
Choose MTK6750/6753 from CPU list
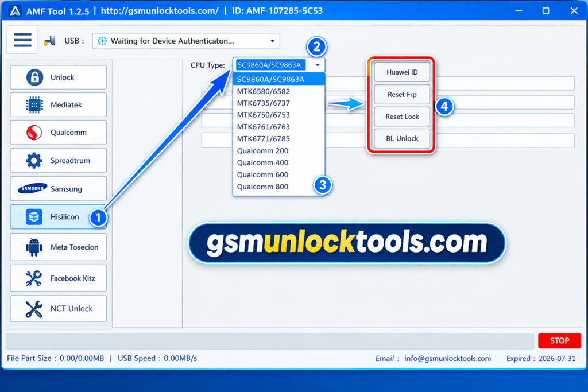click(x=278, y=115)
